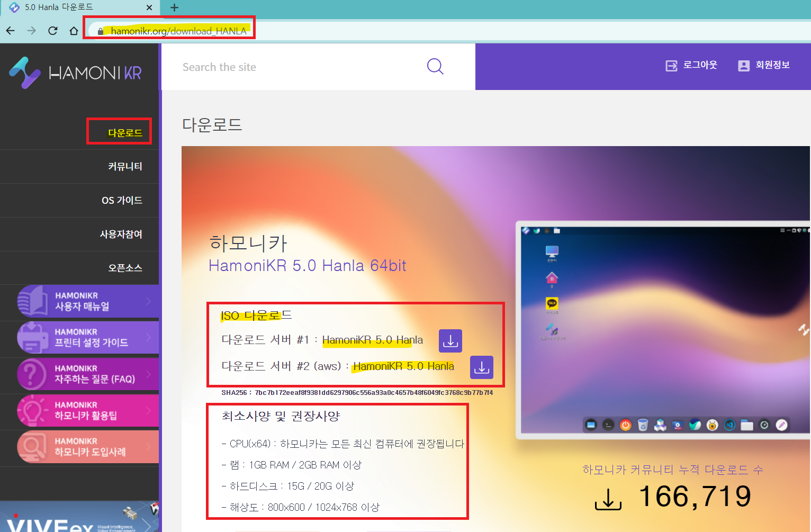Click the 회원정보 person icon
This screenshot has width=811, height=532.
[744, 66]
